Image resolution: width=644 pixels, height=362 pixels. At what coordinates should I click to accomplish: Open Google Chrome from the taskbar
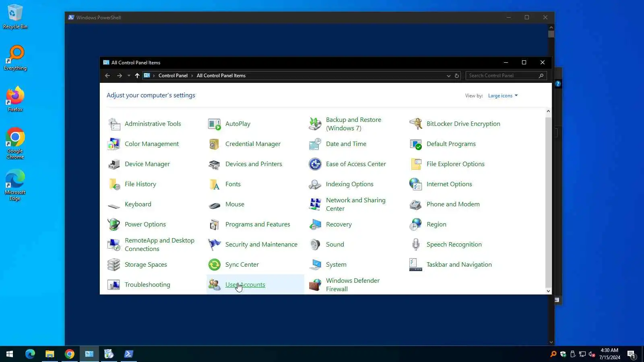(70, 354)
